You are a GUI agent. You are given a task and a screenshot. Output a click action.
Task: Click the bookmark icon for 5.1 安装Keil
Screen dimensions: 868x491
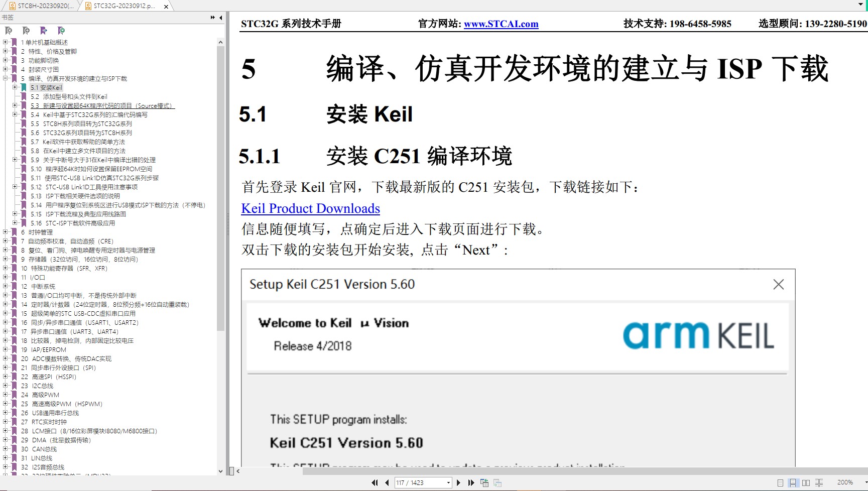[x=23, y=87]
